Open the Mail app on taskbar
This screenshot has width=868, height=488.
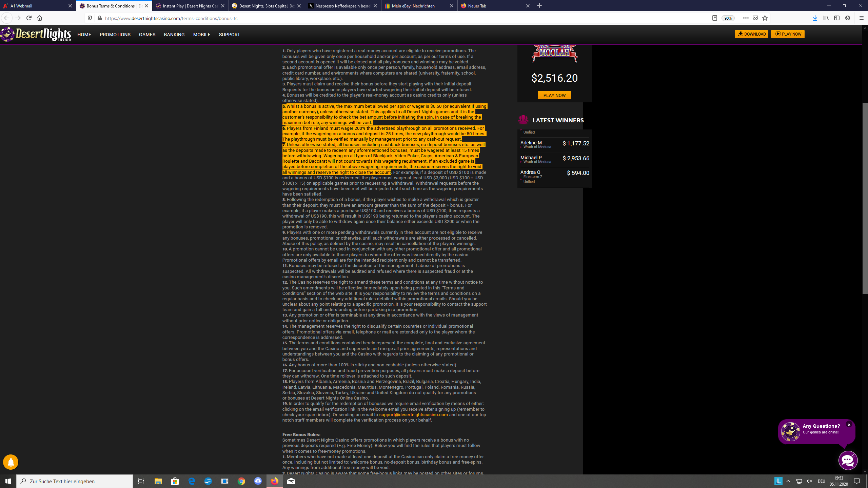(291, 481)
